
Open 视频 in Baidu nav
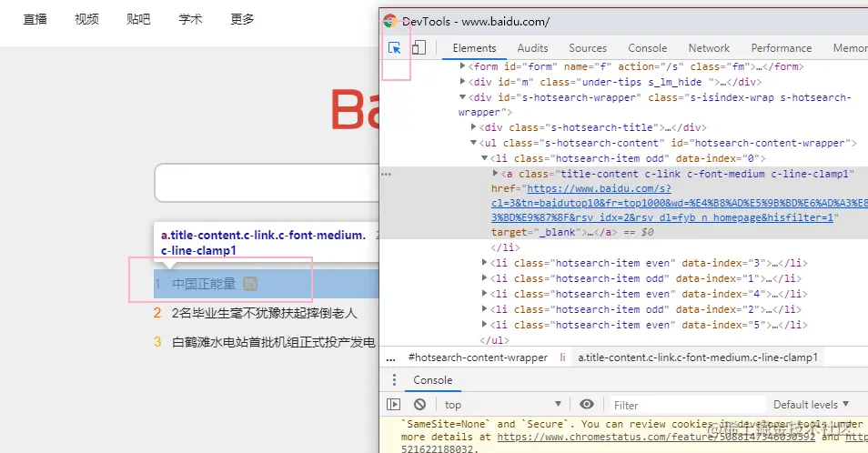pos(87,19)
